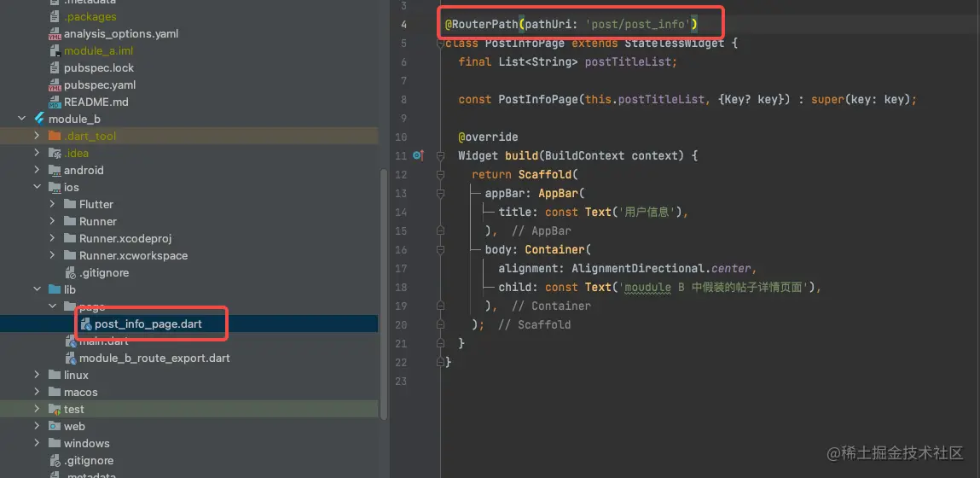Fold the body Container block at line 16
This screenshot has height=478, width=980.
point(441,249)
